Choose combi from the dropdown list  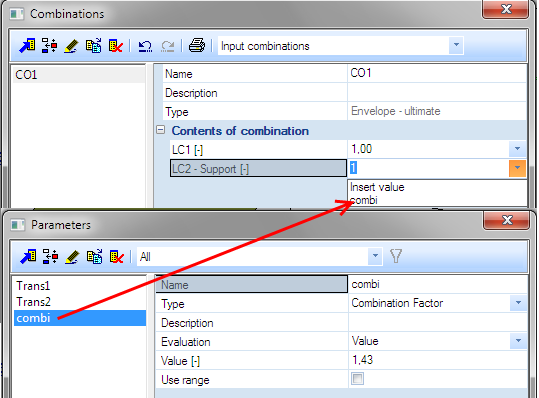point(364,200)
